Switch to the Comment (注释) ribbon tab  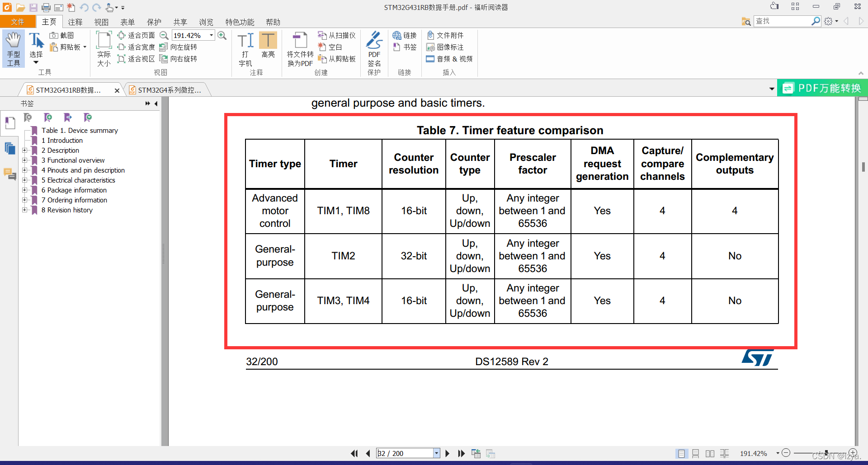[x=75, y=22]
